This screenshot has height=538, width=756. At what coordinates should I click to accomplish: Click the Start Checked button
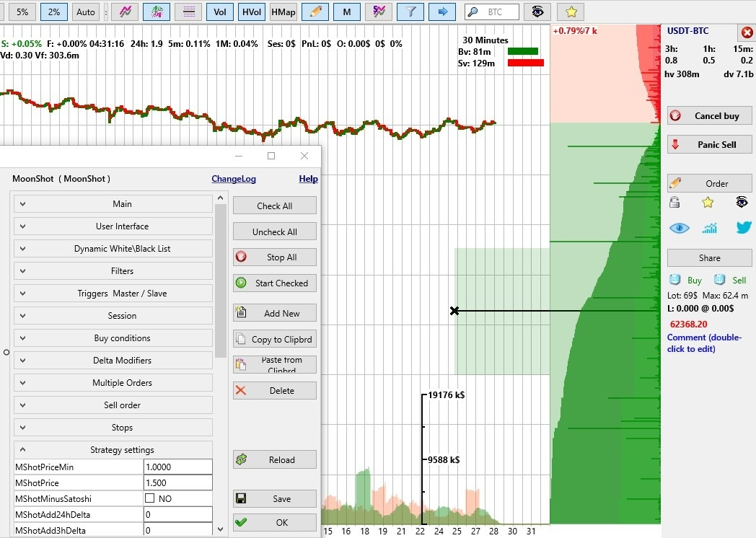pyautogui.click(x=275, y=283)
